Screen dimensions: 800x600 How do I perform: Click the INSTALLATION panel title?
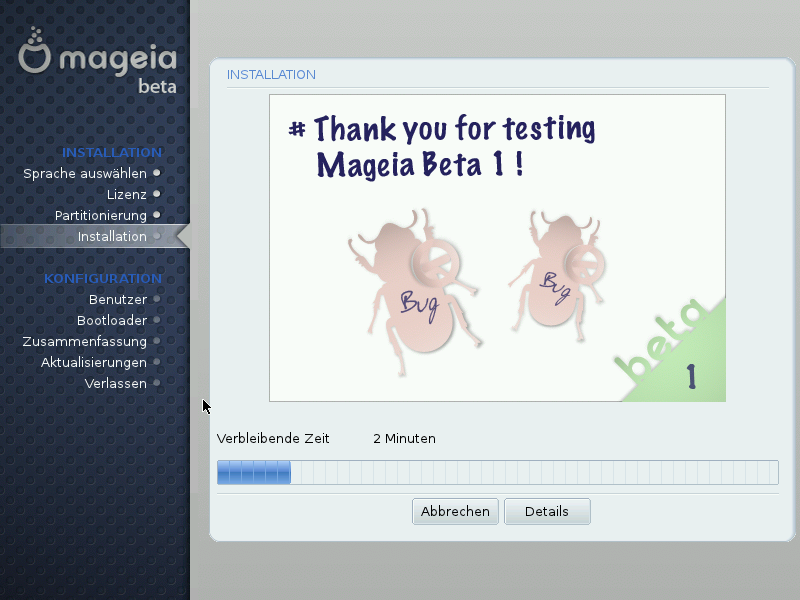(271, 74)
